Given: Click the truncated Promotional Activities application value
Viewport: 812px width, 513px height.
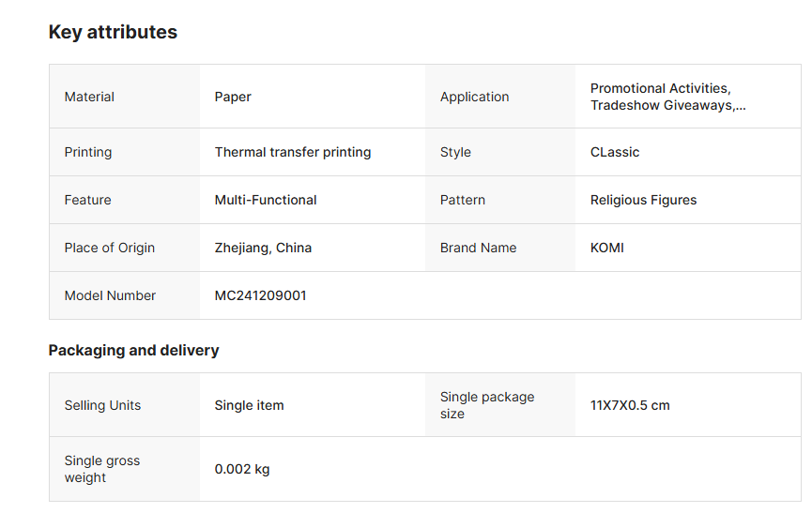Looking at the screenshot, I should 667,97.
